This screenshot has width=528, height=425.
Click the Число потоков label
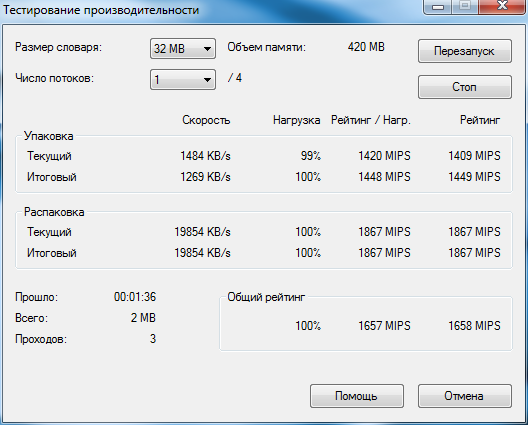(54, 78)
